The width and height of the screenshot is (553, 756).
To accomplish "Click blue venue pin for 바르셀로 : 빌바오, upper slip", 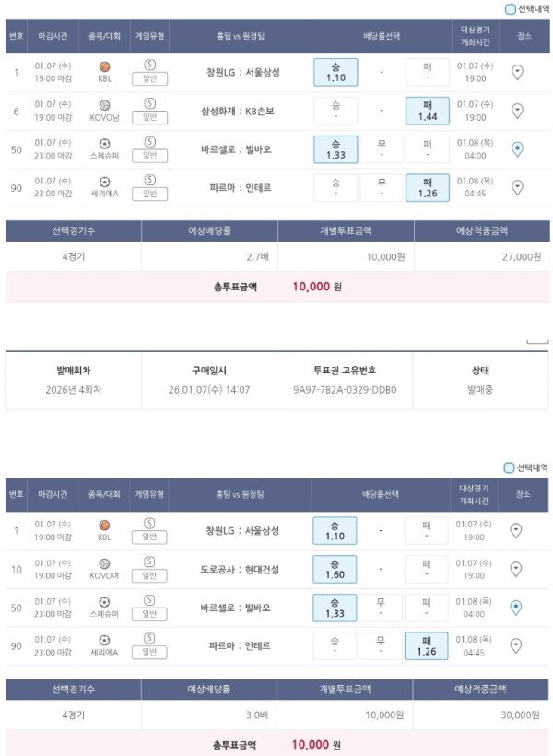I will pyautogui.click(x=517, y=149).
